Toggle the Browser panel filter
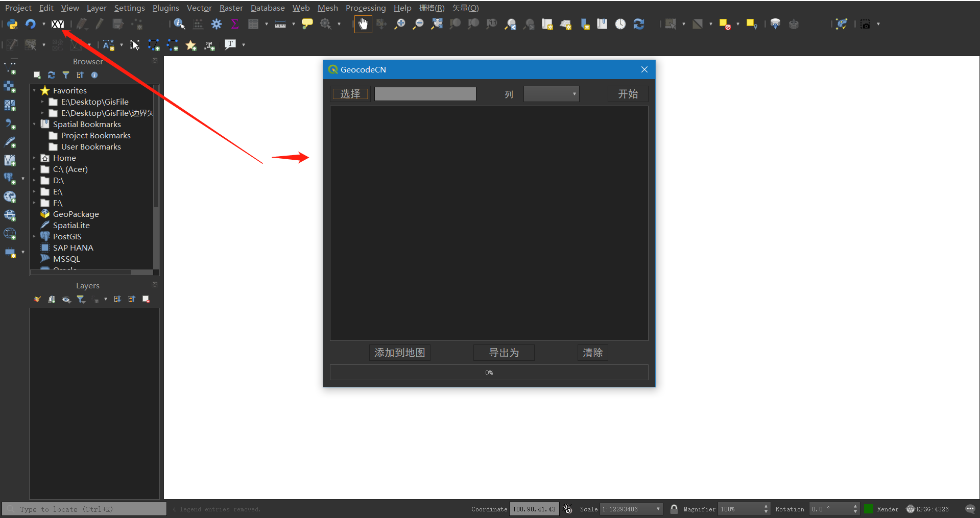This screenshot has height=518, width=980. point(66,75)
